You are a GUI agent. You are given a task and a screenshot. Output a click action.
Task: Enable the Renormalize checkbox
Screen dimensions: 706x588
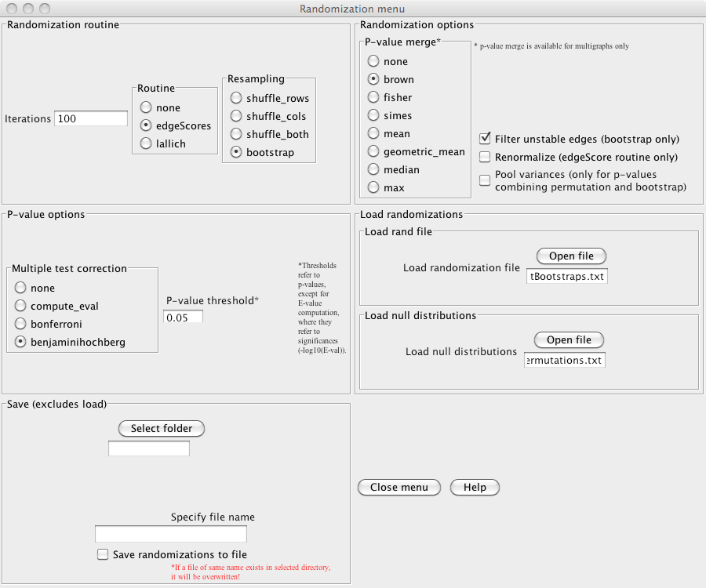(x=485, y=158)
